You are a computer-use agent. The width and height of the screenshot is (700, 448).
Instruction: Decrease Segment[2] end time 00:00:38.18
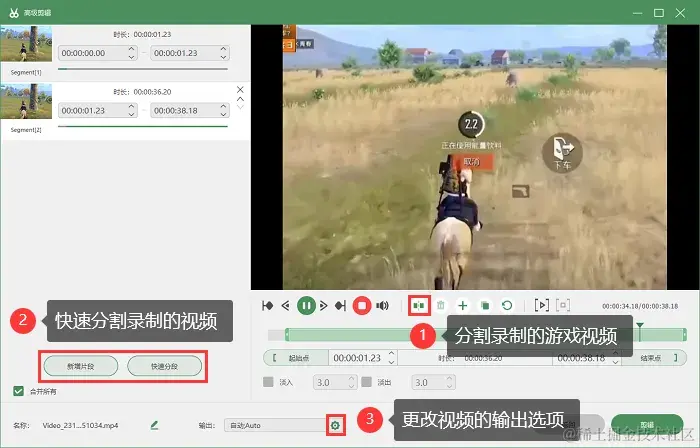[x=223, y=114]
